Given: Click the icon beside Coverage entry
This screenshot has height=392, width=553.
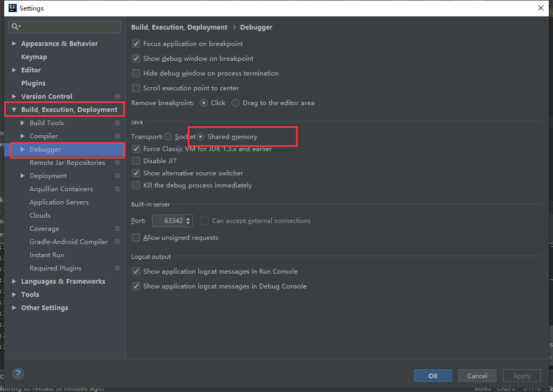Looking at the screenshot, I should point(116,228).
